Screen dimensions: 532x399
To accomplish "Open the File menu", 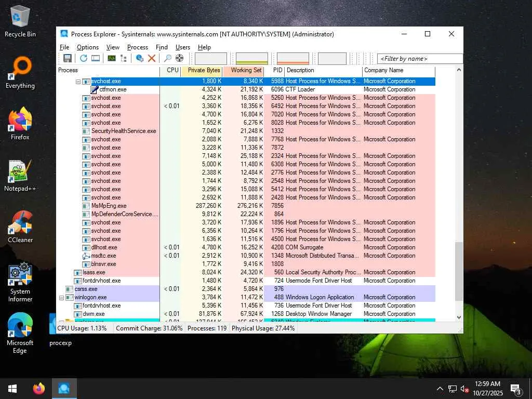I will [64, 47].
